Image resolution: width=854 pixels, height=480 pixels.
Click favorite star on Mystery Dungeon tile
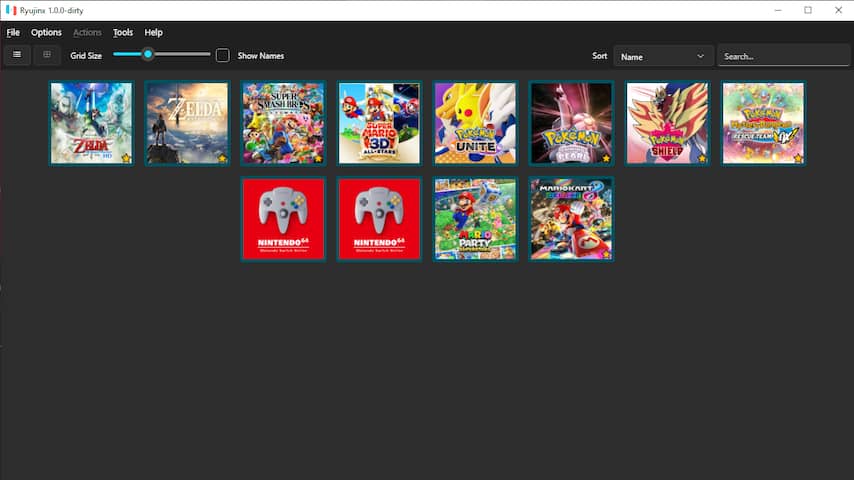pyautogui.click(x=798, y=159)
